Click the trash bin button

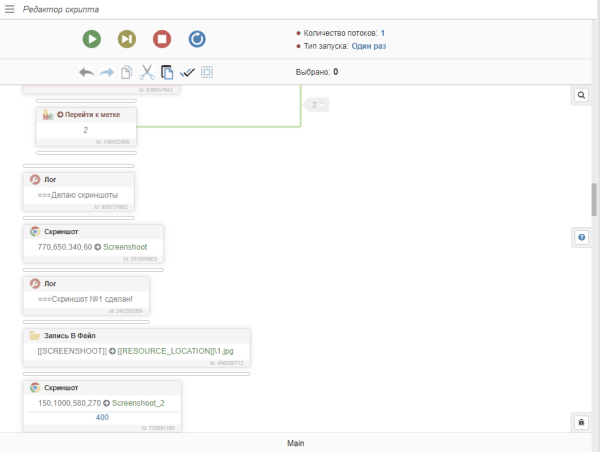(581, 422)
